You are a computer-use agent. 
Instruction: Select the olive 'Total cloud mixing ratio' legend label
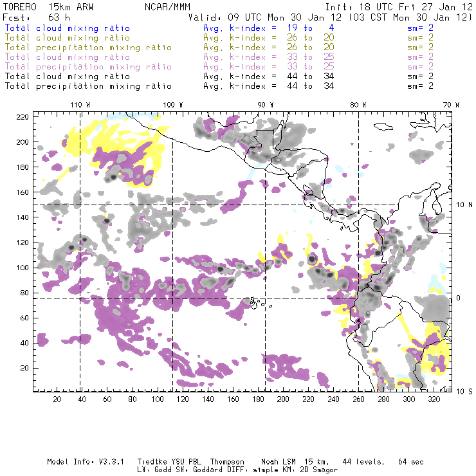[68, 38]
